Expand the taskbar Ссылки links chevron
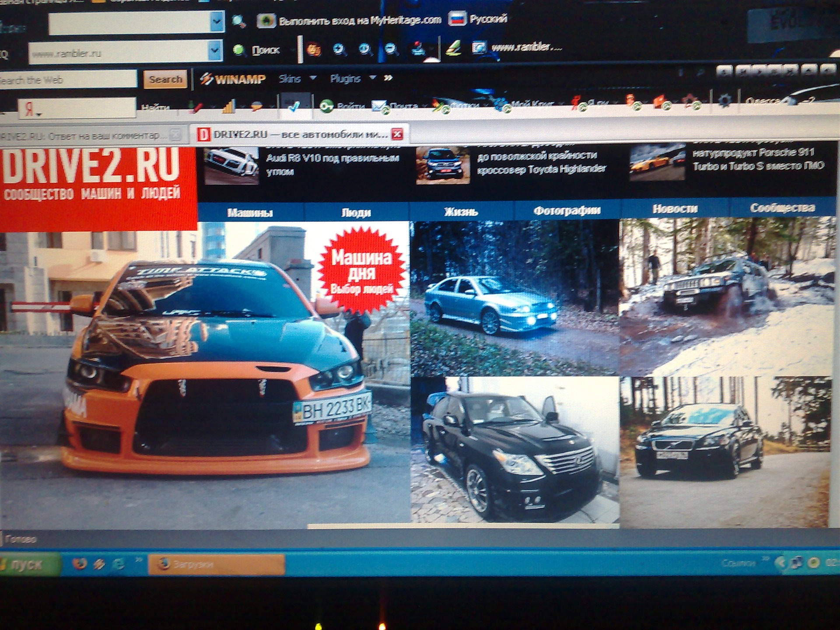The height and width of the screenshot is (630, 840). point(765,559)
